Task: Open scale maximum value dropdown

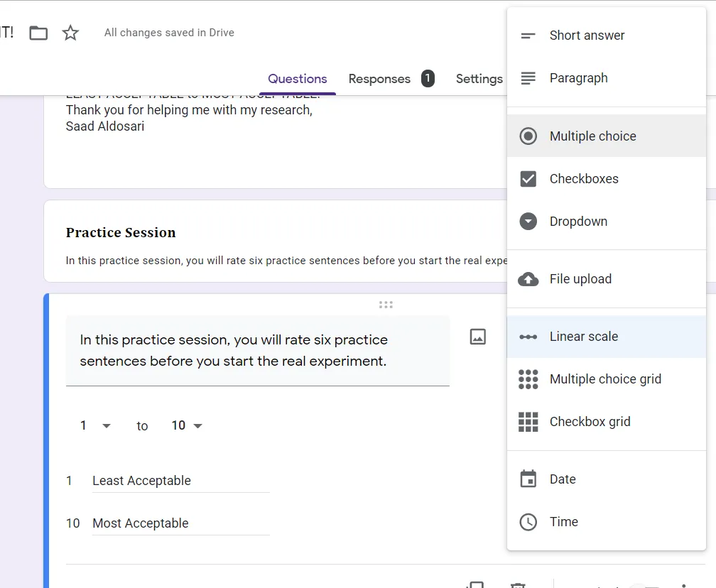Action: click(x=188, y=425)
